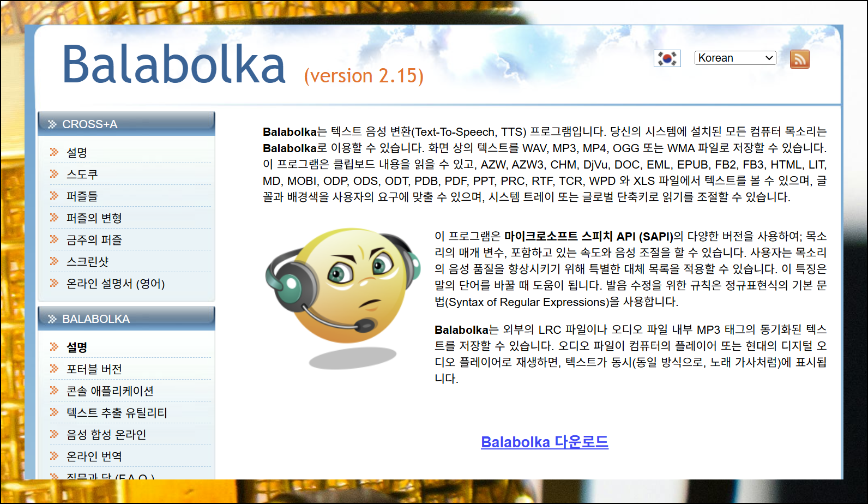Screen dimensions: 868x504
Task: Click the South Korean flag icon
Action: click(667, 58)
